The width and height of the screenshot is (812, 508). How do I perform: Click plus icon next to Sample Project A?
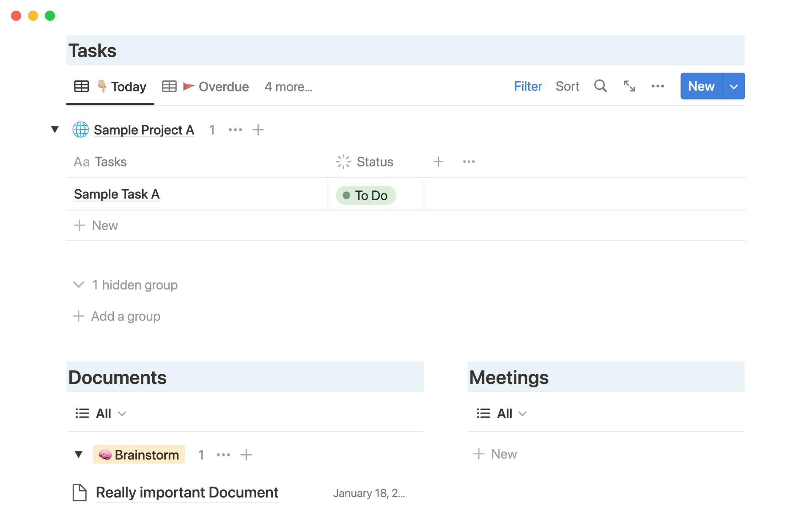pos(258,130)
